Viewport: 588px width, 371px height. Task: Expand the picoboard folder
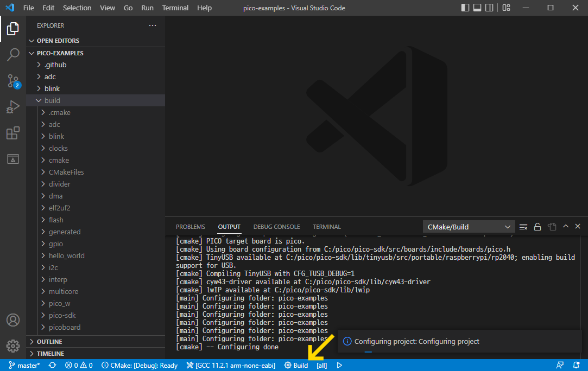pyautogui.click(x=96, y=327)
